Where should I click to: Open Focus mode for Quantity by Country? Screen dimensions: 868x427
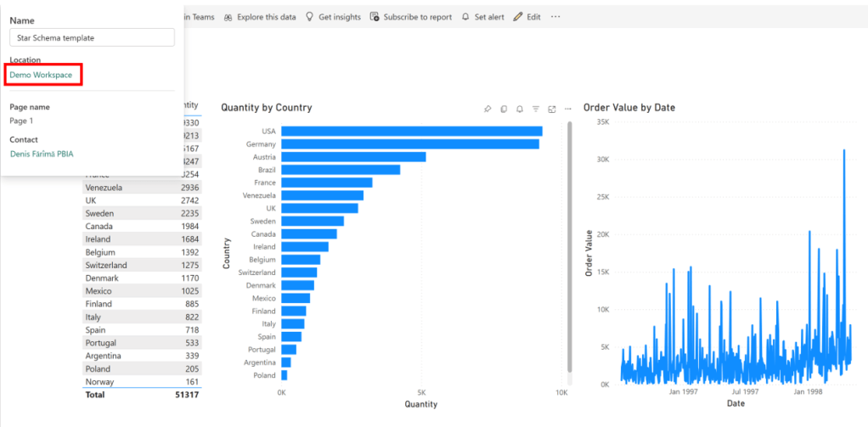(x=552, y=109)
